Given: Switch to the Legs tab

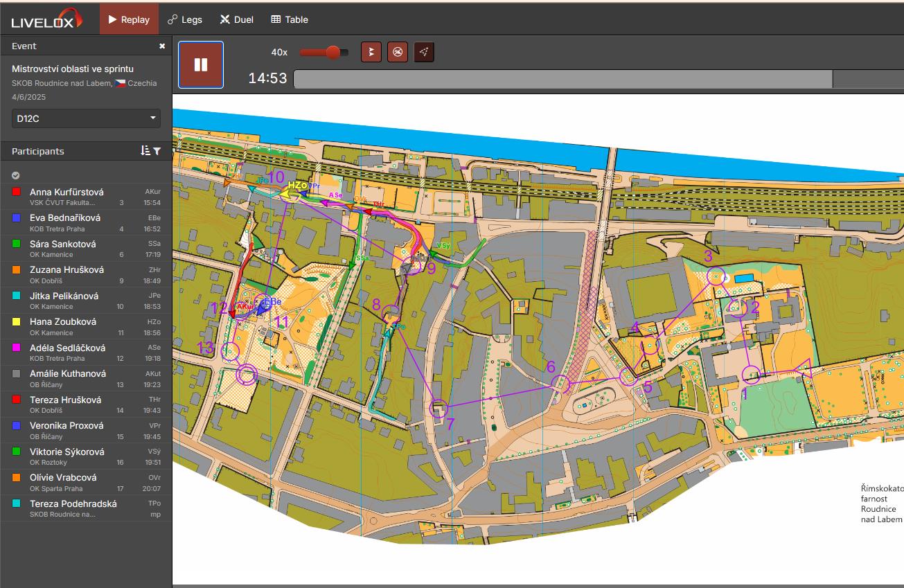Looking at the screenshot, I should coord(185,19).
